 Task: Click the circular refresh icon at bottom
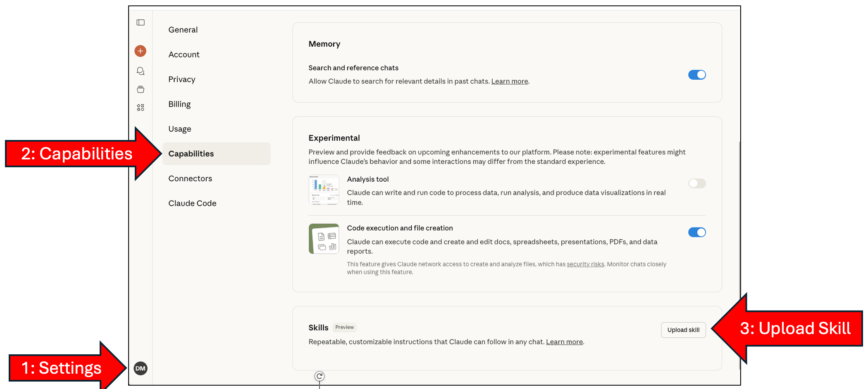320,376
